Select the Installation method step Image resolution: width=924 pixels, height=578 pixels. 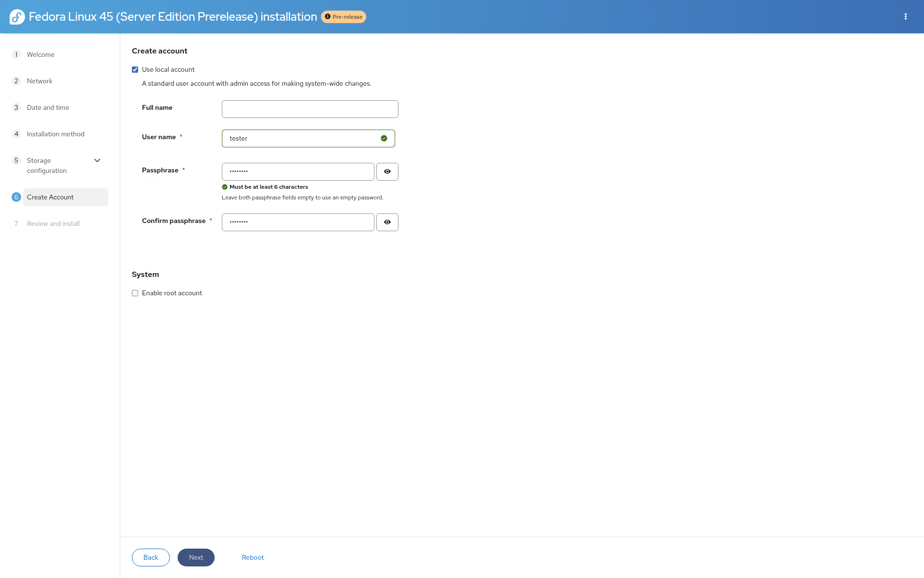56,134
